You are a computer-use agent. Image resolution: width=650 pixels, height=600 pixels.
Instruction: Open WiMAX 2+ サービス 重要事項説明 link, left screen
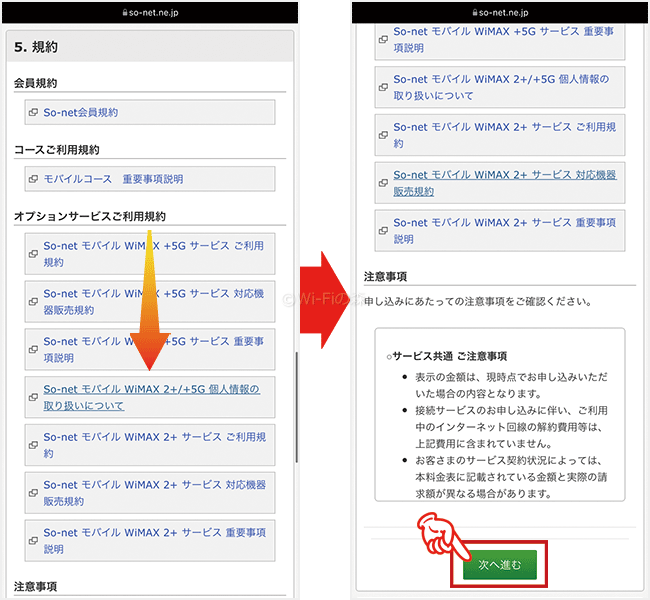click(154, 540)
